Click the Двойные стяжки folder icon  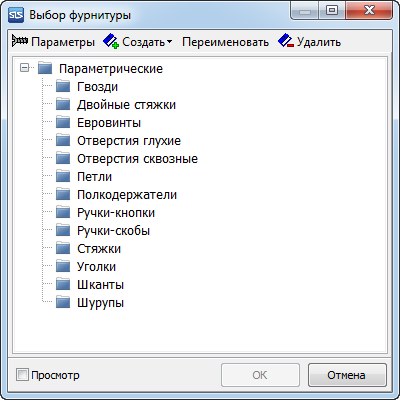(x=63, y=104)
